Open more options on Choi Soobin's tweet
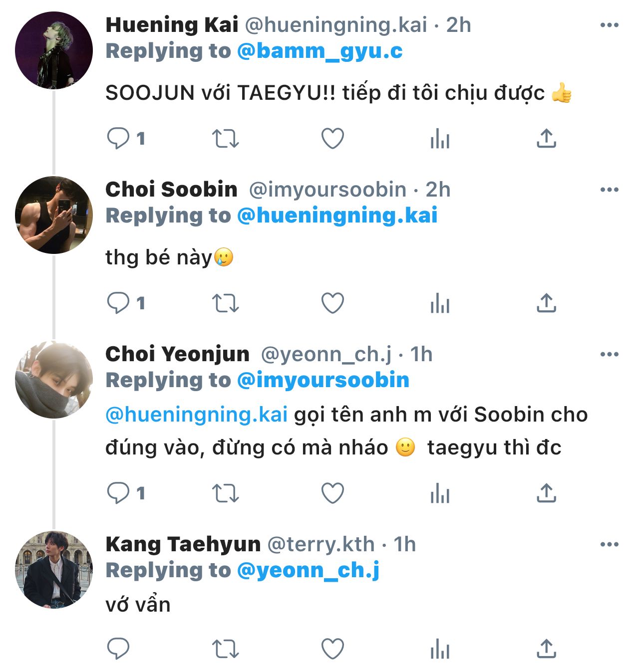This screenshot has width=641, height=672. click(609, 190)
